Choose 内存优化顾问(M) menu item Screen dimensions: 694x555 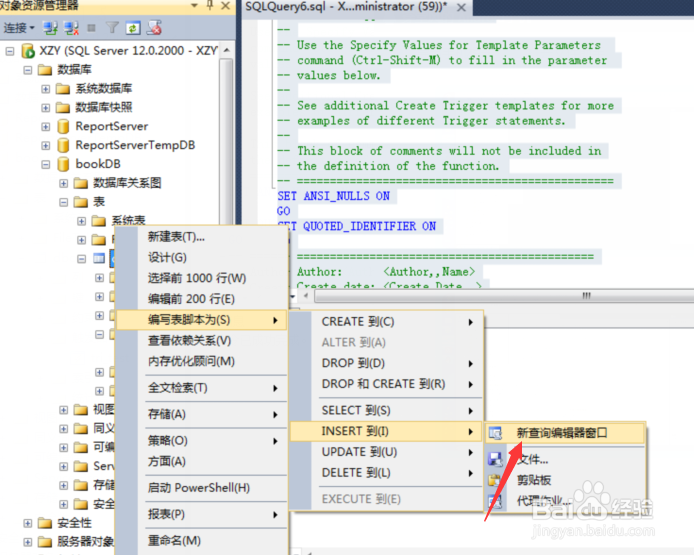tap(201, 361)
